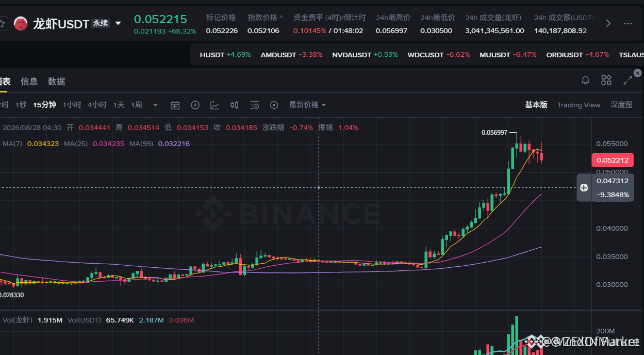Click the 涨跌幅 value -0.74%
Image resolution: width=644 pixels, height=355 pixels.
click(x=301, y=127)
